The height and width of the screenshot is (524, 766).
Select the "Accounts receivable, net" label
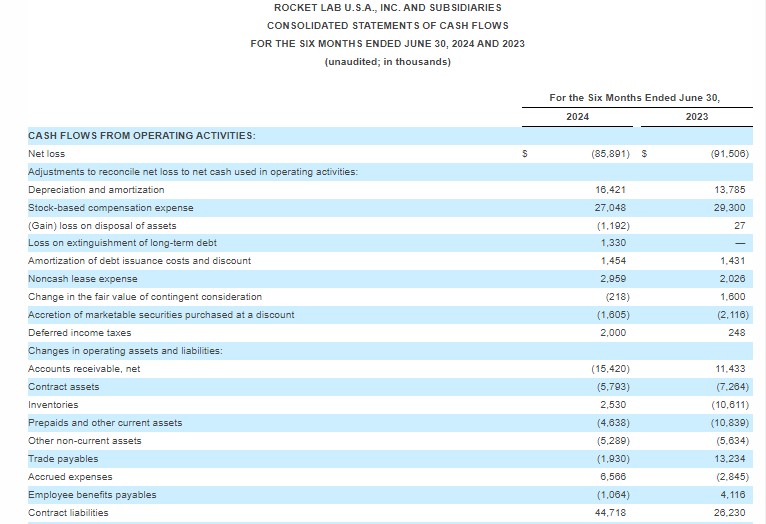click(x=84, y=368)
